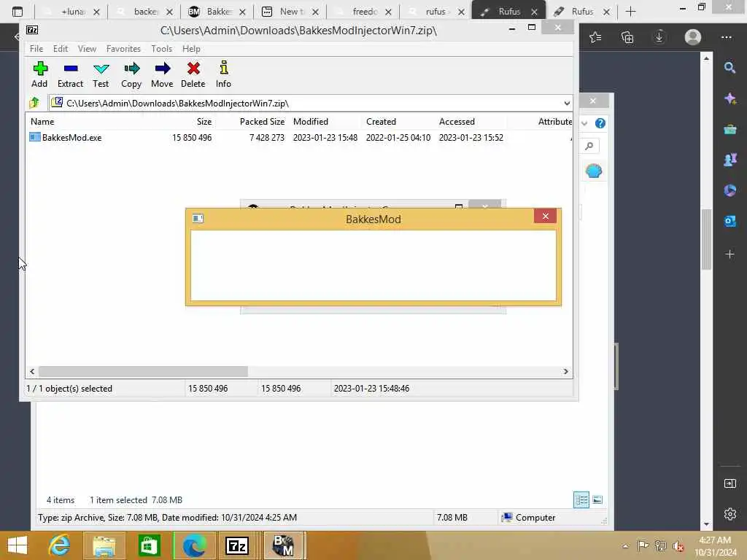The height and width of the screenshot is (560, 747).
Task: Click the Edge sidebar Search icon
Action: pos(729,68)
